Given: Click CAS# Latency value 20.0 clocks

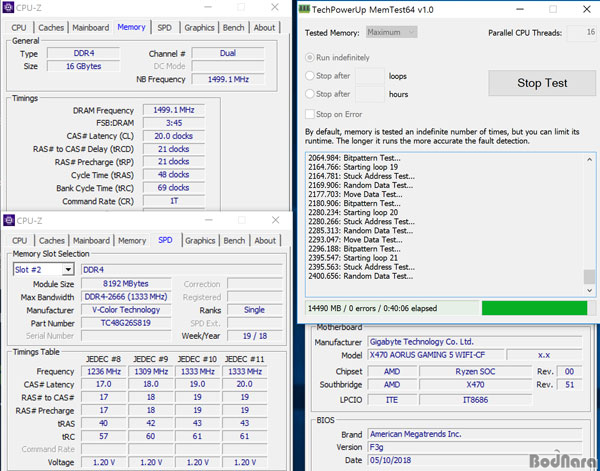Looking at the screenshot, I should tap(174, 136).
